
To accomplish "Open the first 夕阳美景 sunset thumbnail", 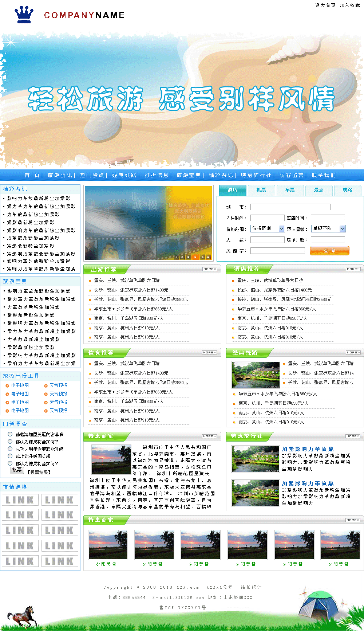I will [x=108, y=545].
